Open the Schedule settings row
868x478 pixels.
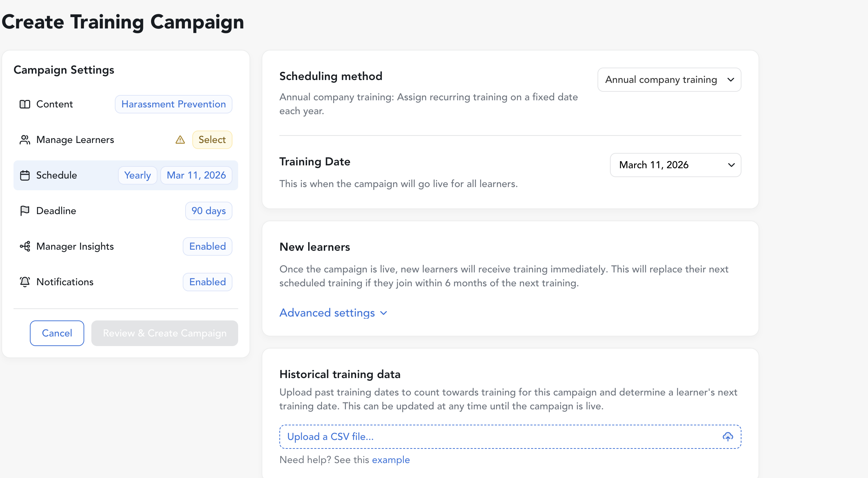[71, 175]
